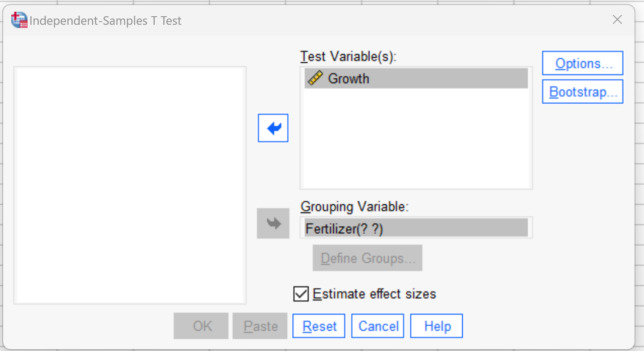The height and width of the screenshot is (351, 644).
Task: Click the empty source variable list
Action: click(x=130, y=185)
